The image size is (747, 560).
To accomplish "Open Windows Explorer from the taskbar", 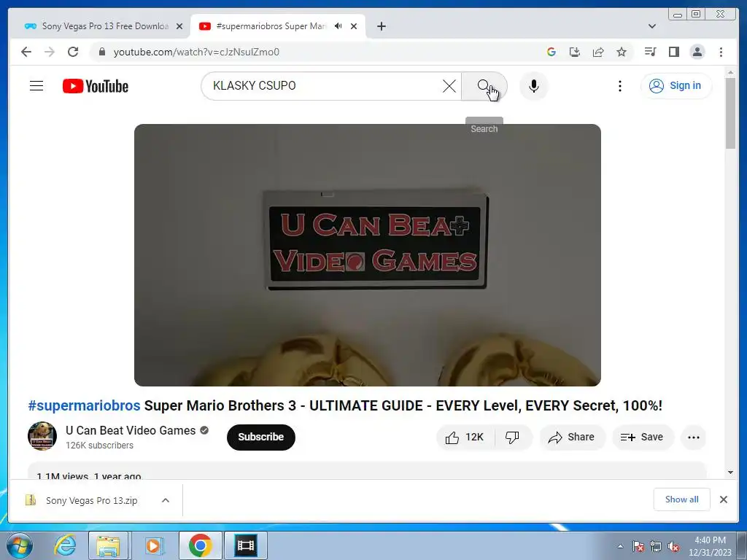I will coord(108,545).
